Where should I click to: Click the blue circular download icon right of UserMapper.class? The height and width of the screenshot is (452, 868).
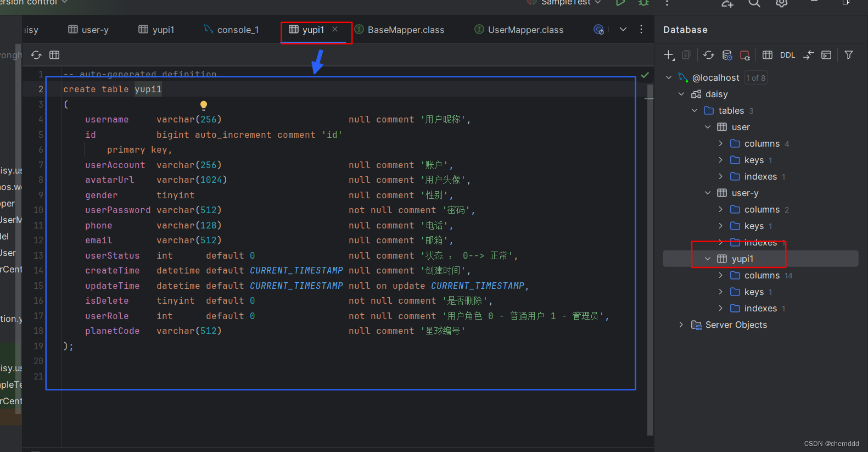[x=599, y=29]
